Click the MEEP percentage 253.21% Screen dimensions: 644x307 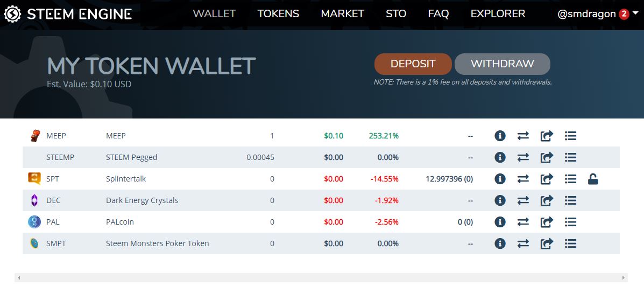coord(384,136)
